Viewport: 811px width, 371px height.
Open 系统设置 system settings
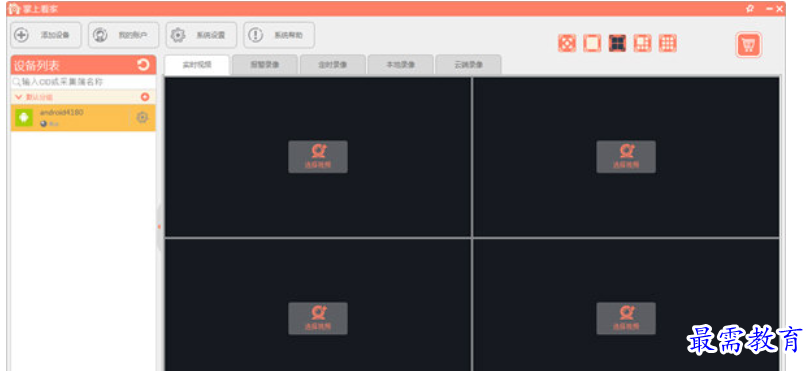(201, 35)
